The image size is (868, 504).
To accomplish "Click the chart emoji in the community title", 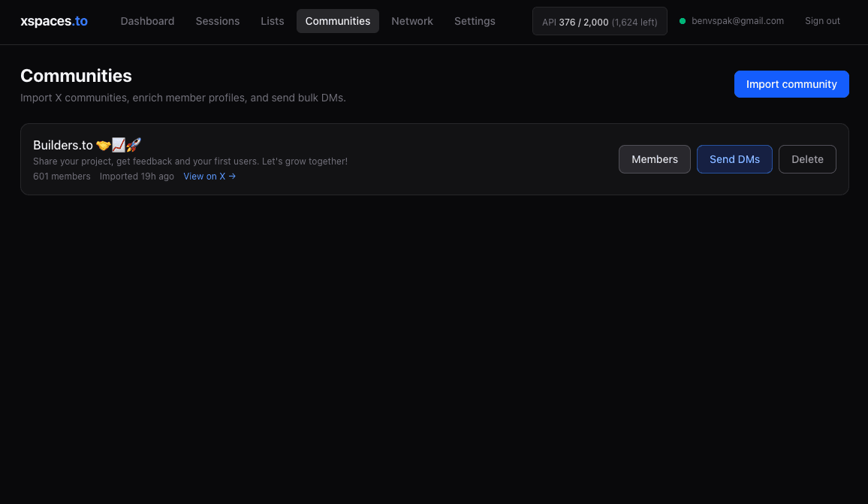I will point(119,144).
